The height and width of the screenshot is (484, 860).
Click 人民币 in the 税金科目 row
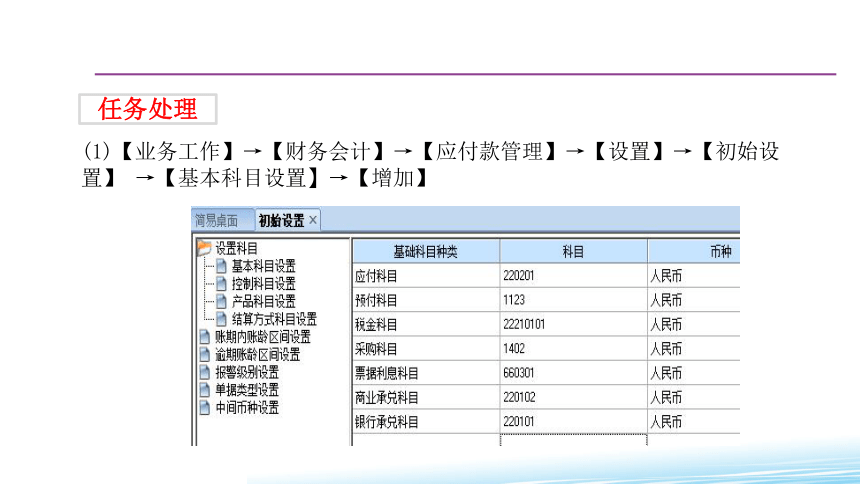[666, 324]
